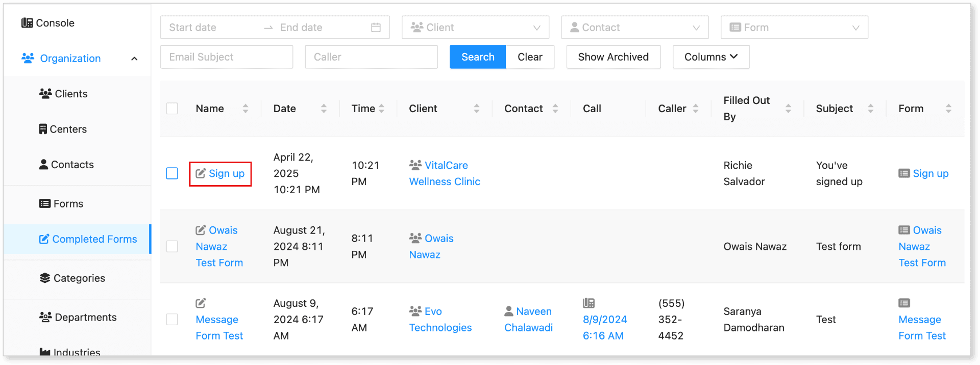The height and width of the screenshot is (365, 980).
Task: Sort by Contact column arrows
Action: [555, 109]
